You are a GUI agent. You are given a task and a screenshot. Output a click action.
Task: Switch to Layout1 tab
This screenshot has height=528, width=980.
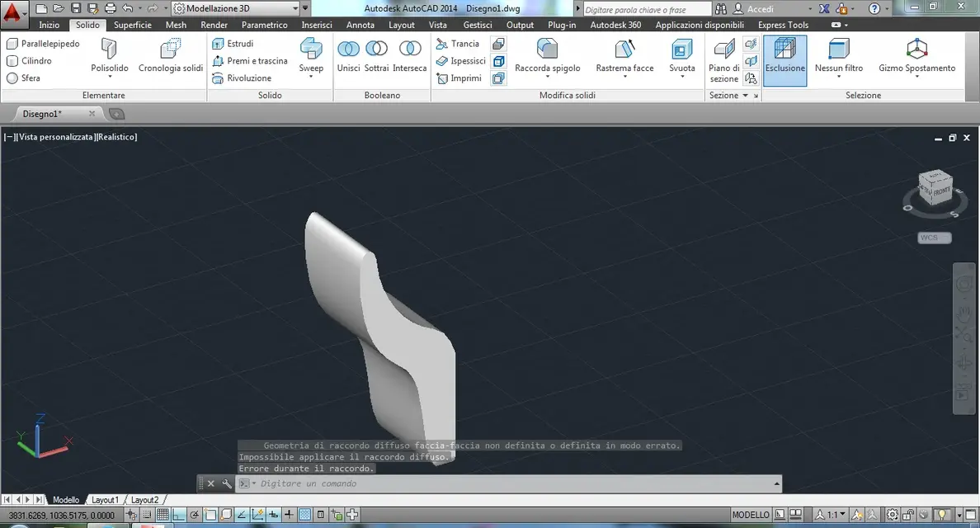105,500
